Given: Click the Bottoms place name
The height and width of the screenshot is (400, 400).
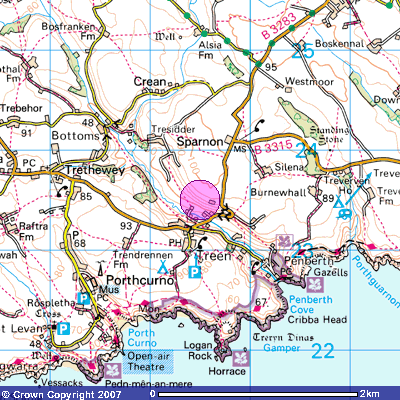Looking at the screenshot, I should [75, 136].
